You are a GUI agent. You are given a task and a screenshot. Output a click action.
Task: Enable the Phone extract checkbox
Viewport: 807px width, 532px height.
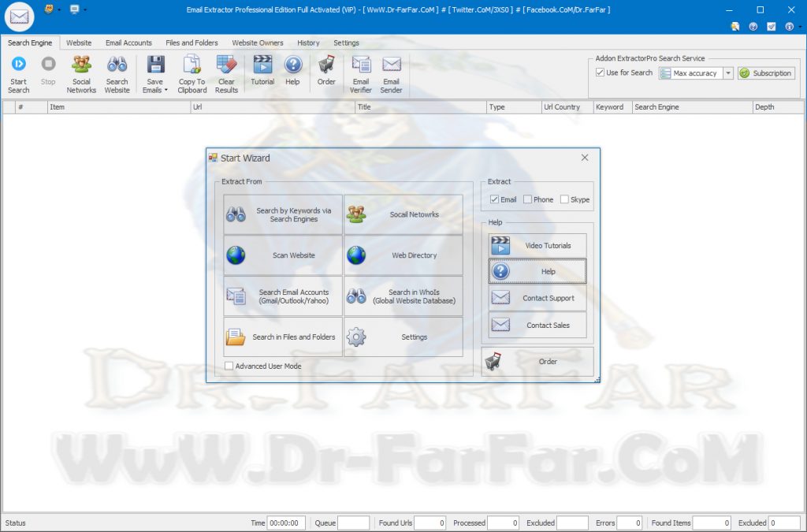coord(527,199)
